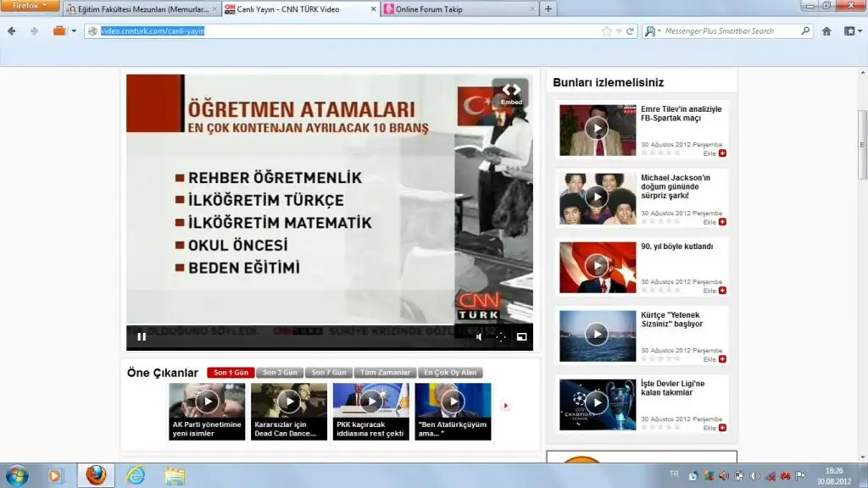Add FB-Spartak maçı video with Ekle plus
This screenshot has width=868, height=488.
[722, 153]
